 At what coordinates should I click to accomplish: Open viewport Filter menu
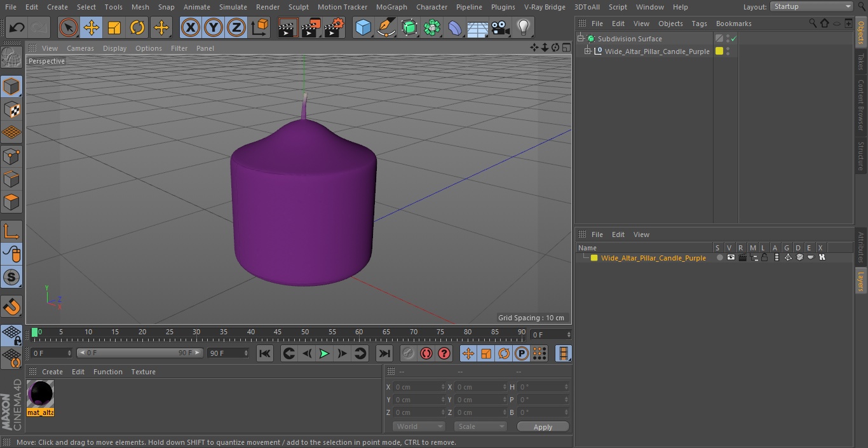(179, 48)
